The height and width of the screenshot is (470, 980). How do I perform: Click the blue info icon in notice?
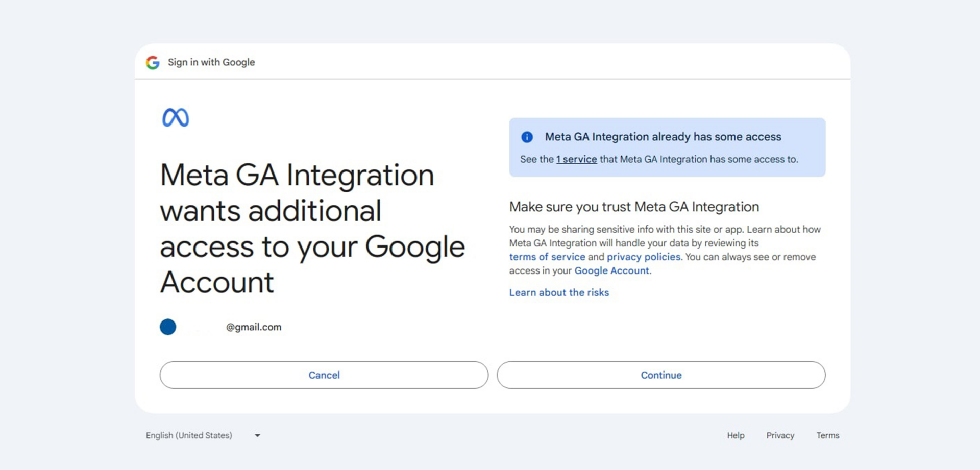527,137
